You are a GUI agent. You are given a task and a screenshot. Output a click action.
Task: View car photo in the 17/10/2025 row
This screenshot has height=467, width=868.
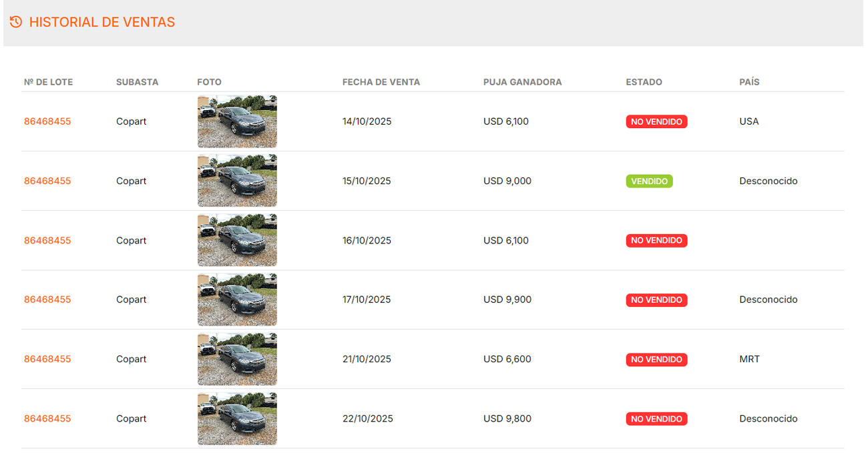coord(237,300)
